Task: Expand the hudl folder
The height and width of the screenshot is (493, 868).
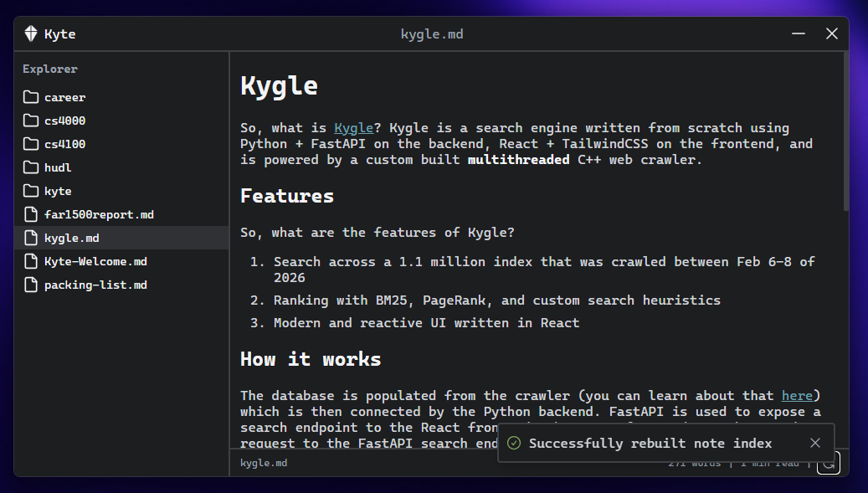Action: point(121,167)
